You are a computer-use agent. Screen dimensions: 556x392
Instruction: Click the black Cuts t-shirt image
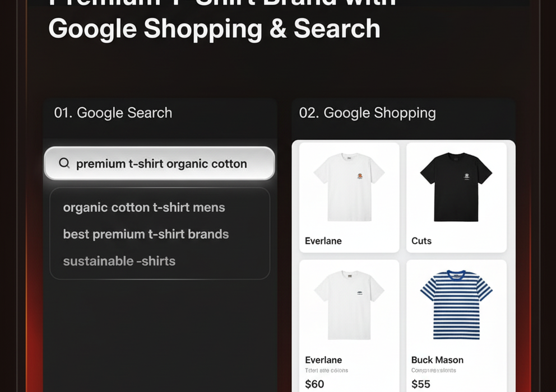(x=456, y=186)
